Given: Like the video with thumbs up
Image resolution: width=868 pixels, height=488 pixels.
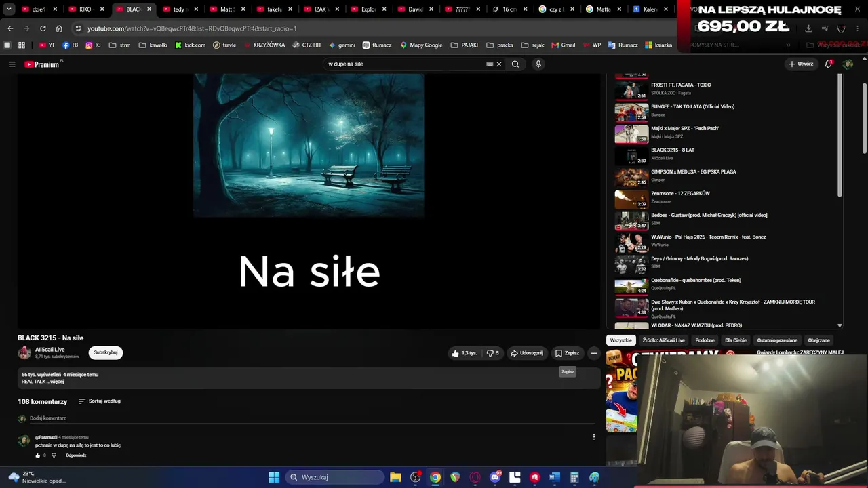Looking at the screenshot, I should tap(465, 353).
